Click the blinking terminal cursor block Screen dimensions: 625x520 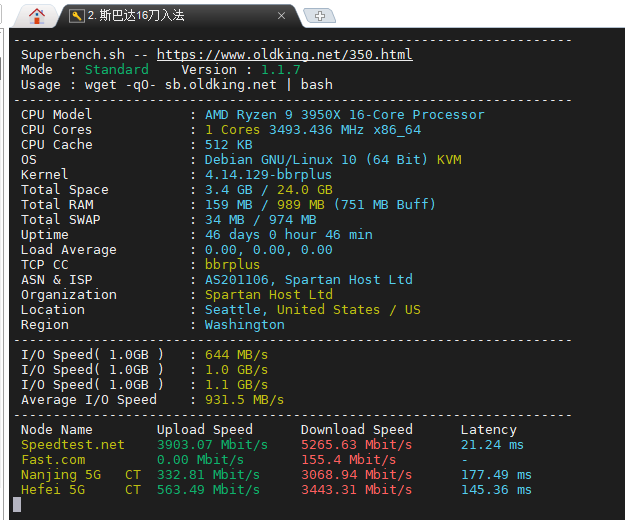(x=17, y=505)
